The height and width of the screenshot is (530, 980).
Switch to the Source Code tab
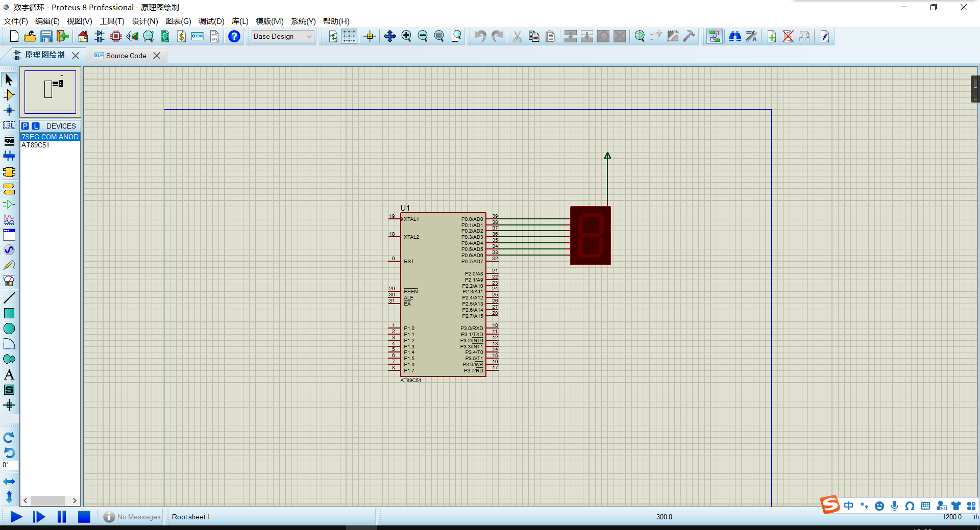(126, 56)
